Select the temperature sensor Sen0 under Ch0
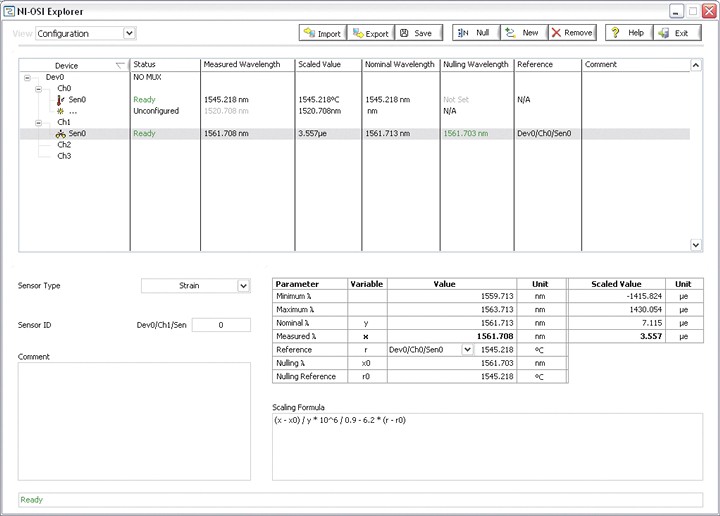This screenshot has width=720, height=516. [x=76, y=100]
